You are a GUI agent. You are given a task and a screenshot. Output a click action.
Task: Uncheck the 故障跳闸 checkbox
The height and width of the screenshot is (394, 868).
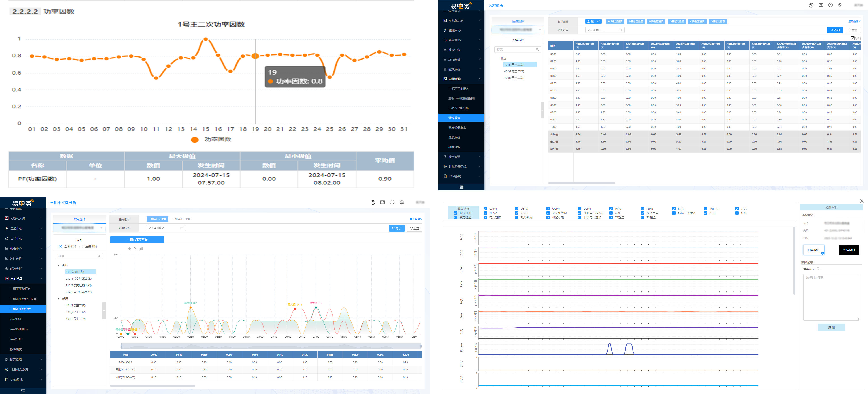coord(516,217)
